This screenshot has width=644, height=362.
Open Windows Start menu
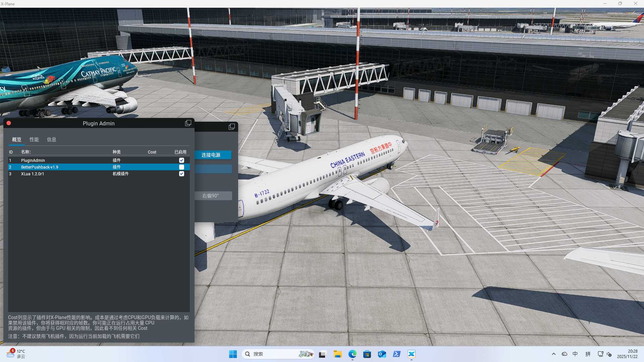tap(233, 354)
